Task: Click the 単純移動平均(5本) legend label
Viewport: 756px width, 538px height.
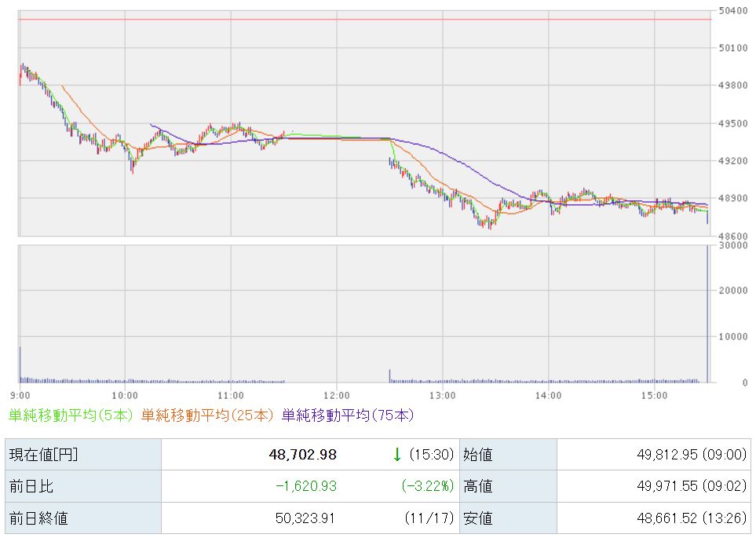Action: tap(70, 415)
